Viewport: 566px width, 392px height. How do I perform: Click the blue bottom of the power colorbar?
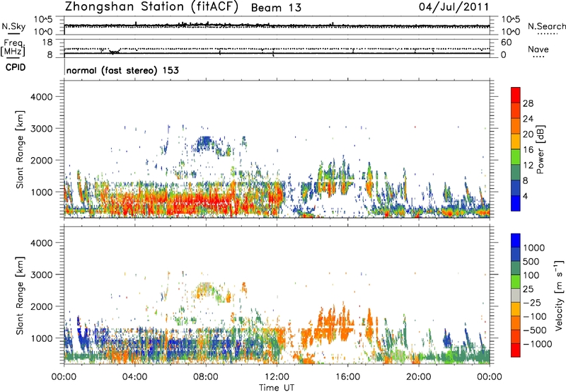coord(516,204)
